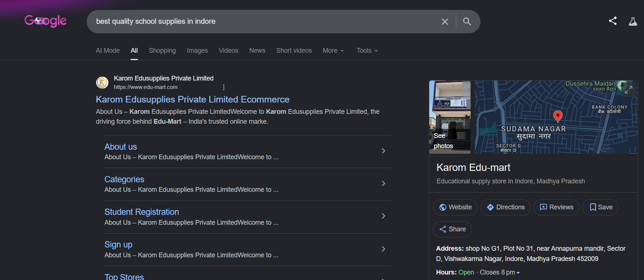Expand the hours dropdown next to Closes 8 pm
Image resolution: width=644 pixels, height=280 pixels.
(x=518, y=273)
